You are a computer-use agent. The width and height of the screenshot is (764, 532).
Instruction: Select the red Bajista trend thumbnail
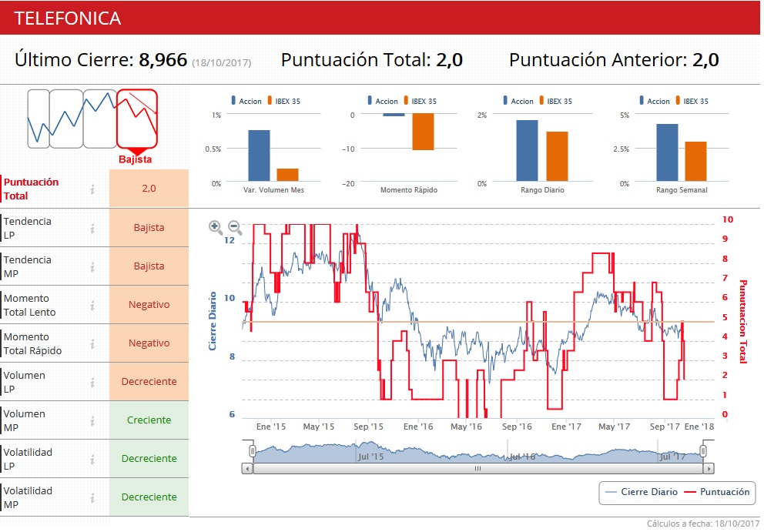point(137,119)
